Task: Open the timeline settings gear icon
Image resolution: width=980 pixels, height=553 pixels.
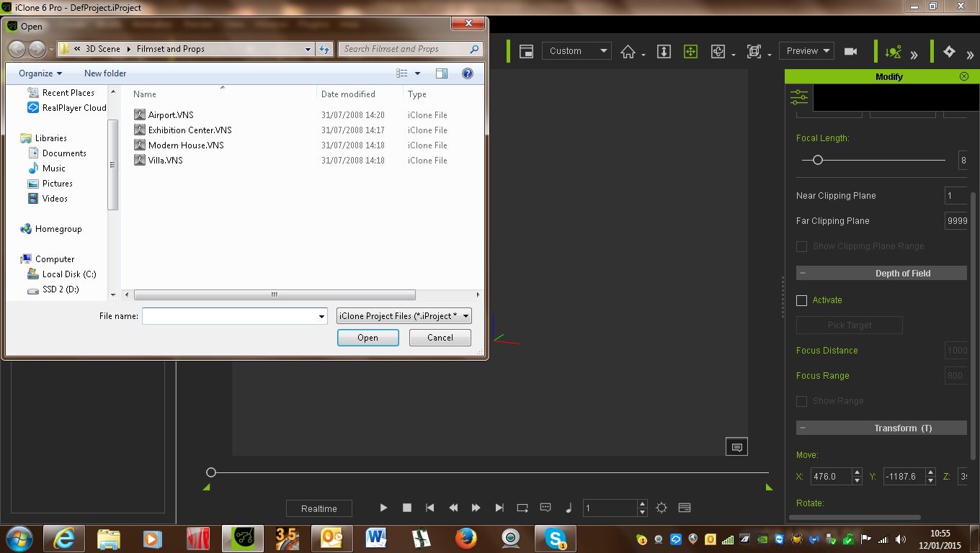Action: pyautogui.click(x=661, y=508)
